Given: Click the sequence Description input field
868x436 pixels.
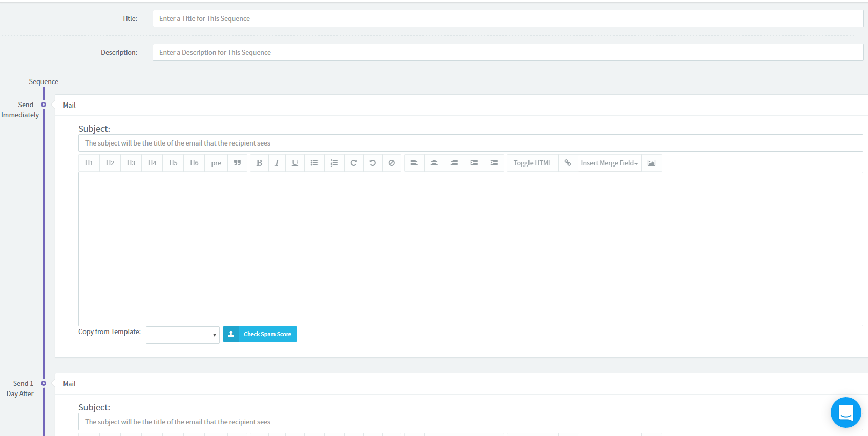Looking at the screenshot, I should click(x=507, y=52).
